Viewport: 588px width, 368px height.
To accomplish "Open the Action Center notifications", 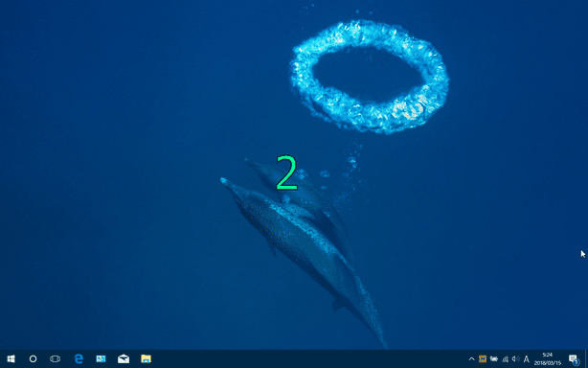I will pyautogui.click(x=574, y=359).
